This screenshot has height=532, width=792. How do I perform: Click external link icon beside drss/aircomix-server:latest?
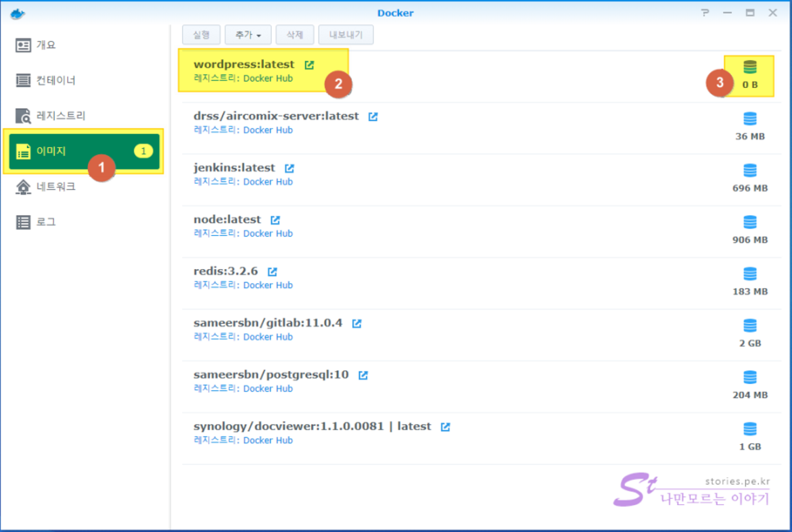click(x=373, y=116)
